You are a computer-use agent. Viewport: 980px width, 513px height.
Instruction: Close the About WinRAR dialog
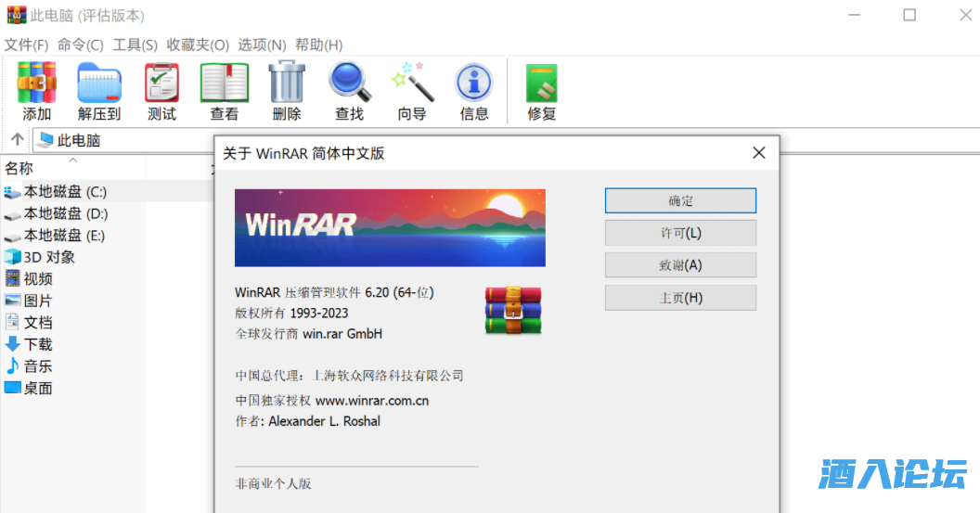(759, 152)
